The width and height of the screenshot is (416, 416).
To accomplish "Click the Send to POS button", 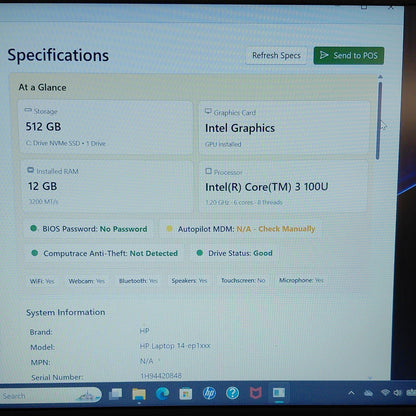I will point(349,55).
